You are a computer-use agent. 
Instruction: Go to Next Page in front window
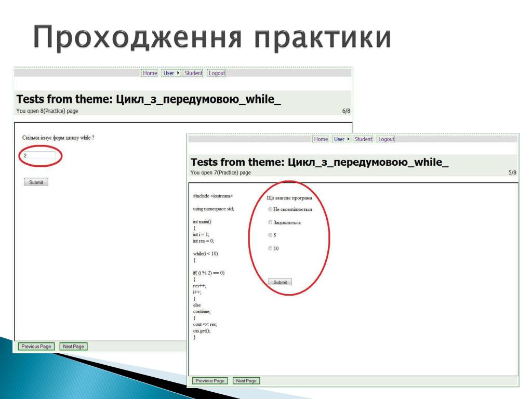[246, 381]
